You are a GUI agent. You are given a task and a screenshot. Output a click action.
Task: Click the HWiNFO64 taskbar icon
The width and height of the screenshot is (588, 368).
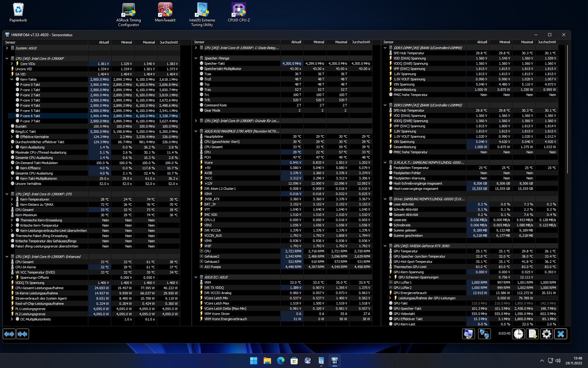[x=335, y=361]
